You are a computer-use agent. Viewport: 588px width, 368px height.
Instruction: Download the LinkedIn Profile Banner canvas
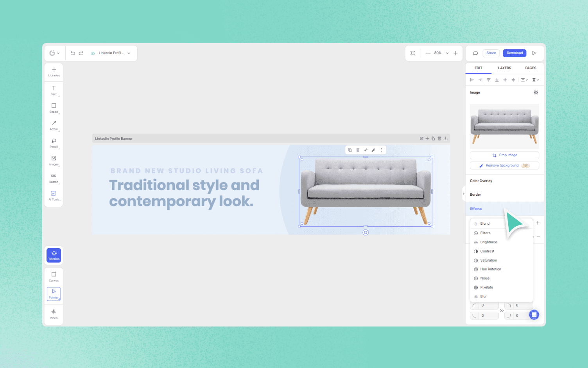coord(446,139)
